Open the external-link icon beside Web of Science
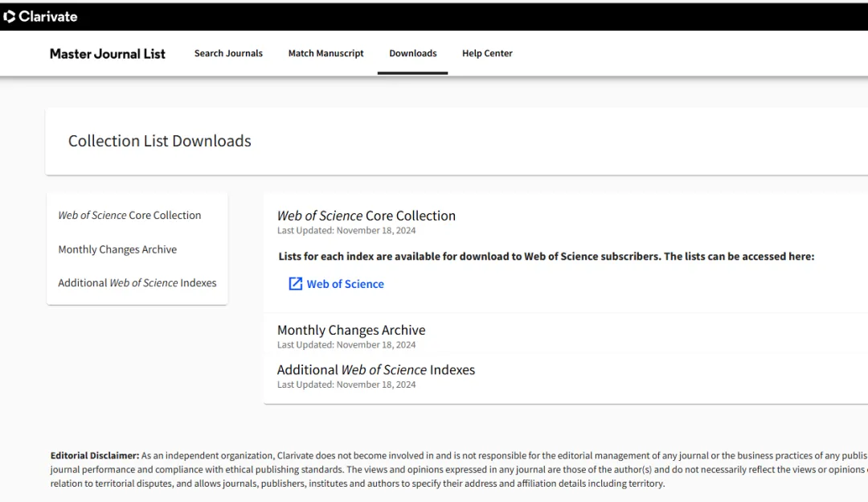868x502 pixels. pos(296,284)
